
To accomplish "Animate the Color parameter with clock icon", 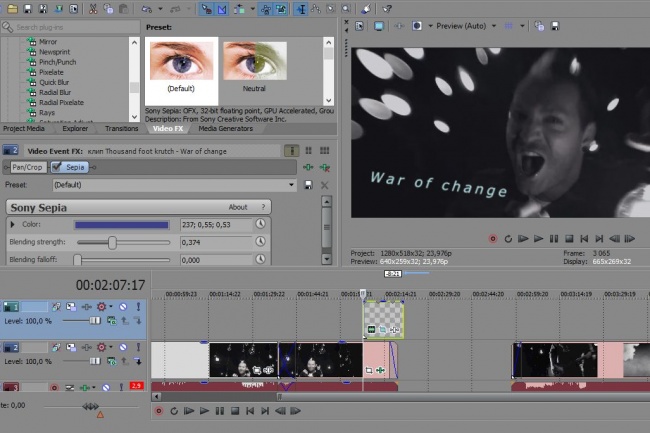I will pos(260,224).
